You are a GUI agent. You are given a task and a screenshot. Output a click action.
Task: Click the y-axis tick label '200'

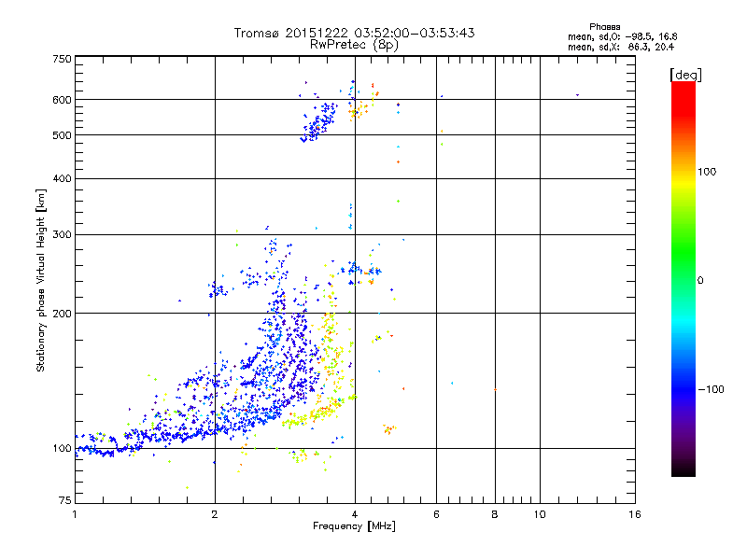pyautogui.click(x=63, y=314)
